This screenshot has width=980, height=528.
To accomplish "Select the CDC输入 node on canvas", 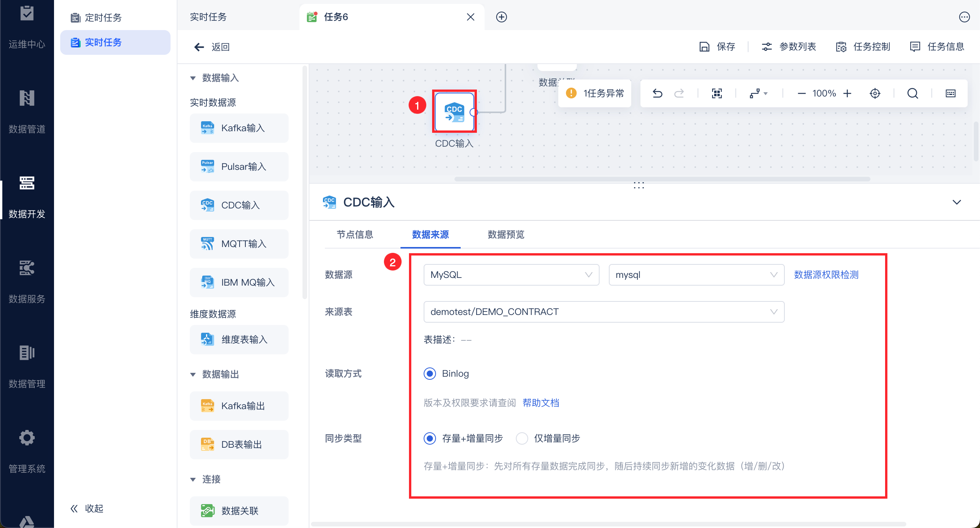I will click(454, 112).
